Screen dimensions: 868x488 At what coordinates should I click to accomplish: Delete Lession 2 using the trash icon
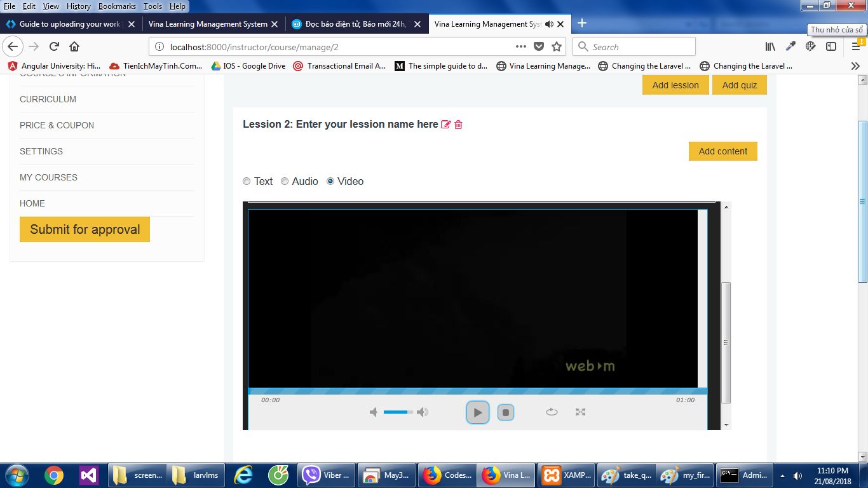[458, 125]
